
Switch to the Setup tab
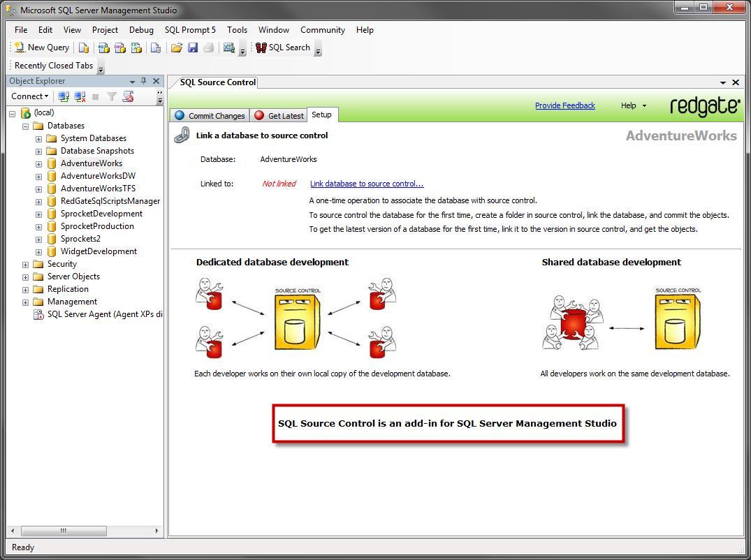(322, 115)
